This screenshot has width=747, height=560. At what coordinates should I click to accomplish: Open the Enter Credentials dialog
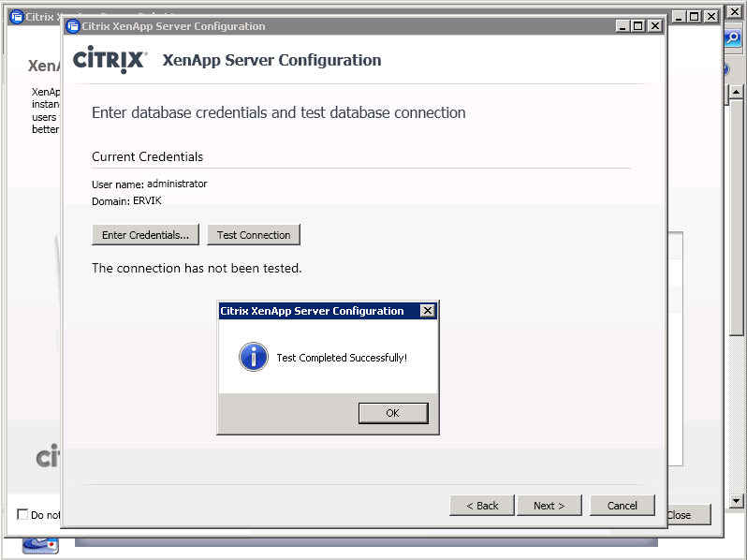[x=145, y=235]
